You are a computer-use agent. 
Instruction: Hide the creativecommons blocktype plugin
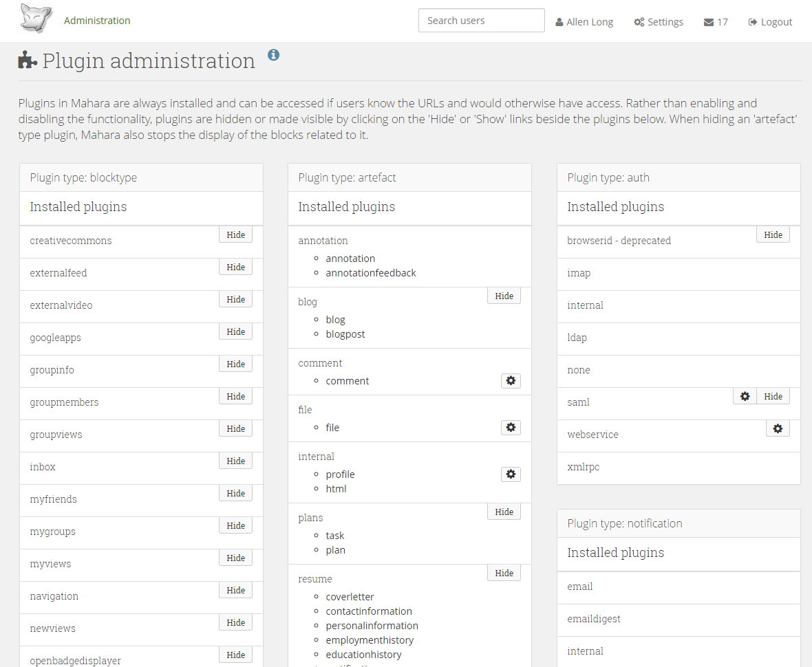click(235, 234)
